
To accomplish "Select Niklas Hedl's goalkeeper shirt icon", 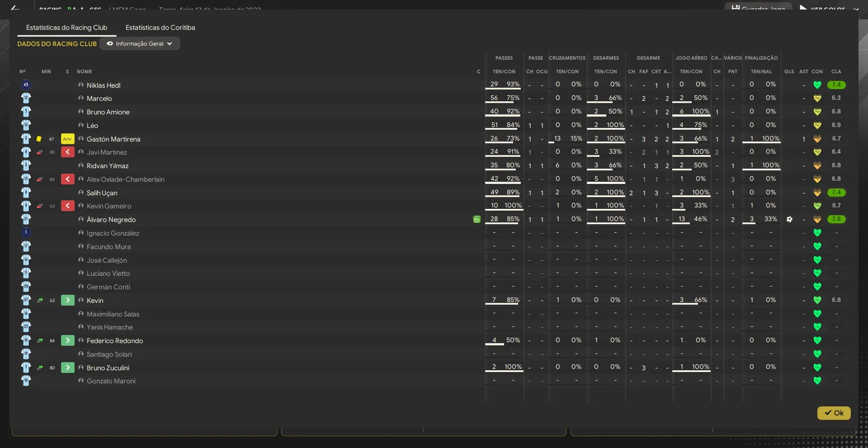I will pos(26,85).
